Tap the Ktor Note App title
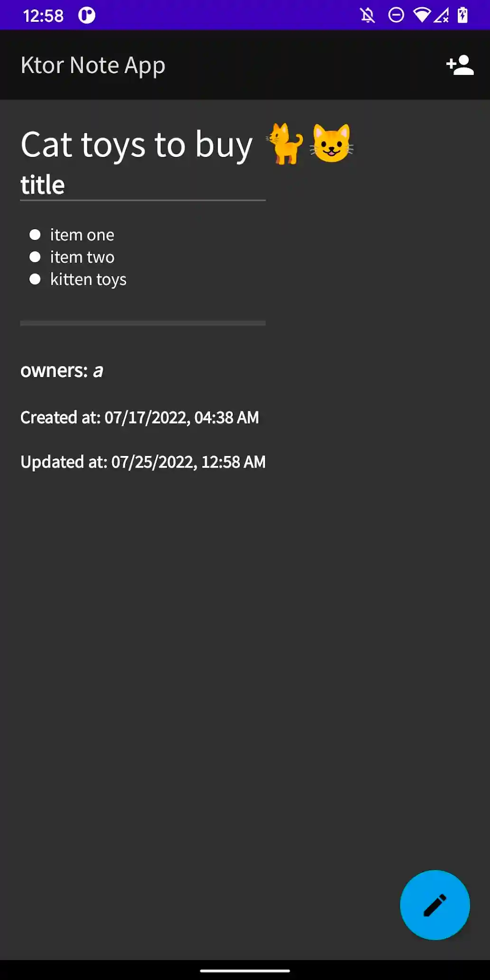Image resolution: width=490 pixels, height=980 pixels. [x=93, y=65]
